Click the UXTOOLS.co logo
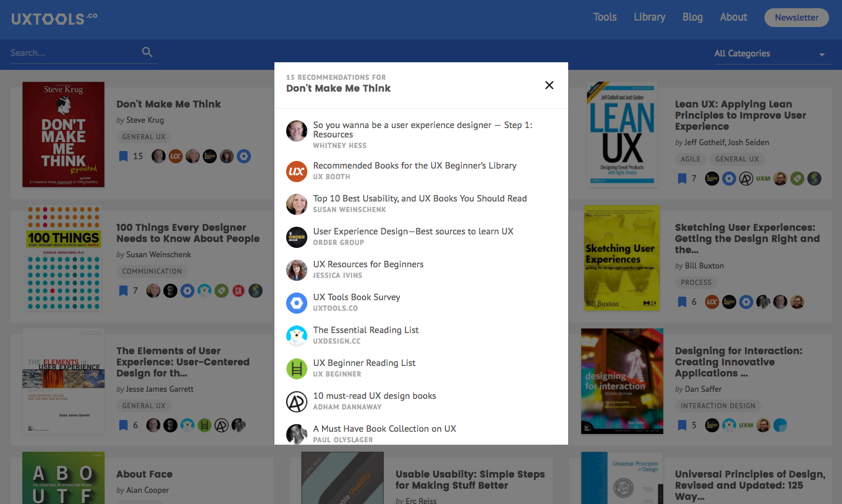This screenshot has width=842, height=504. point(54,19)
